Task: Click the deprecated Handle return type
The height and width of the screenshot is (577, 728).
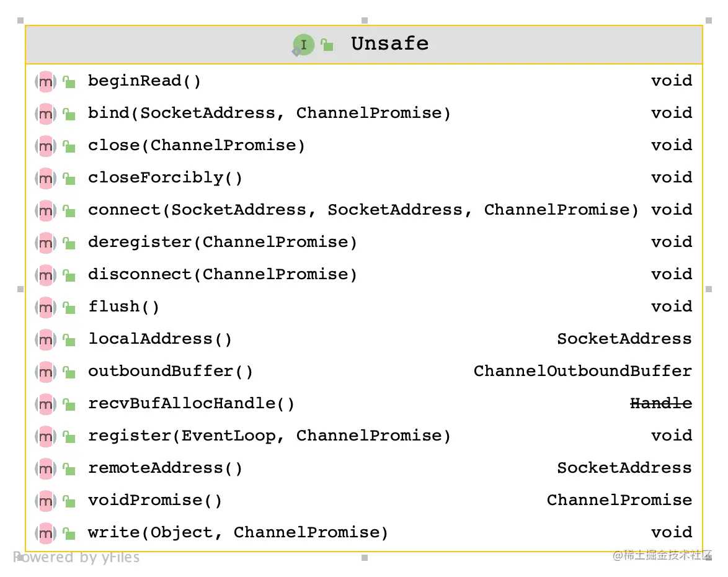Action: coord(660,404)
